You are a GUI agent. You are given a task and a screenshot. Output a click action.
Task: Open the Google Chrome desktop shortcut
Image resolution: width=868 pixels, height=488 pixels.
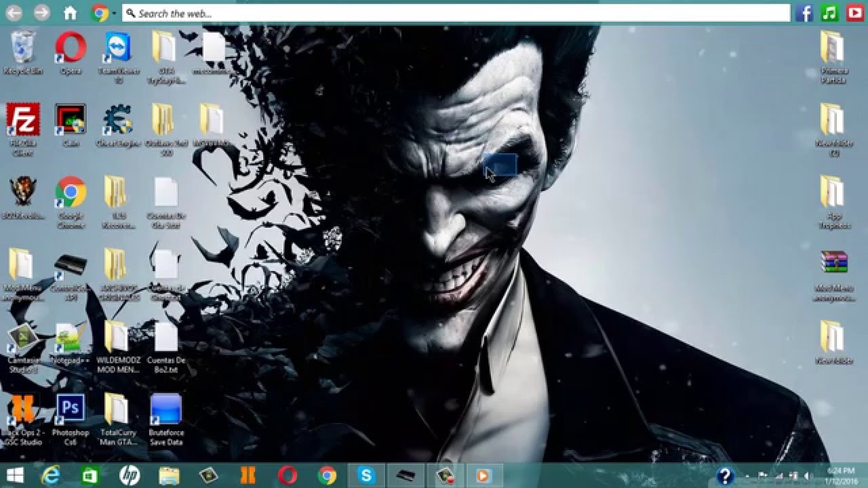(x=71, y=202)
